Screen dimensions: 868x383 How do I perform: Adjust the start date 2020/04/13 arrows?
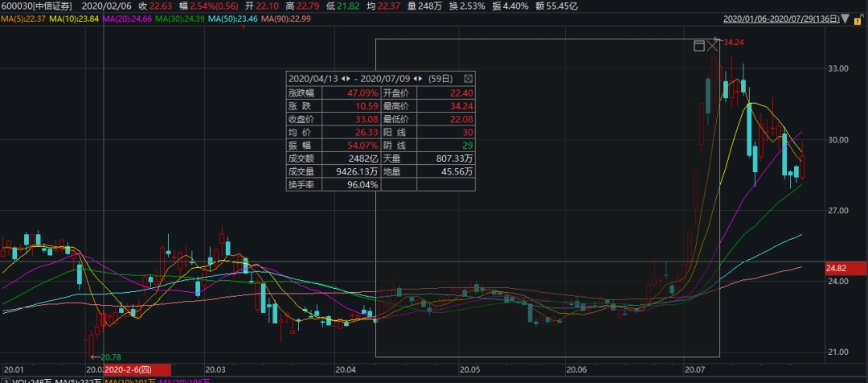(346, 78)
